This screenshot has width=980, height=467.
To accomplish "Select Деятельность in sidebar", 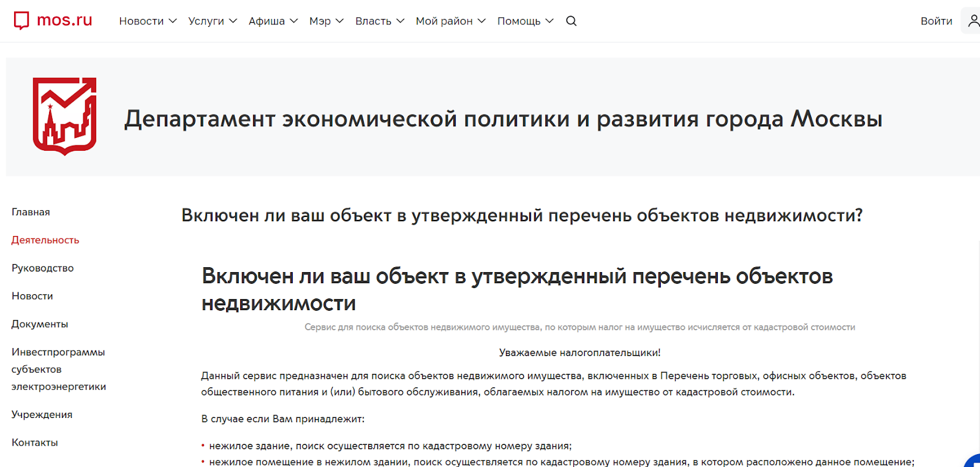I will [45, 240].
